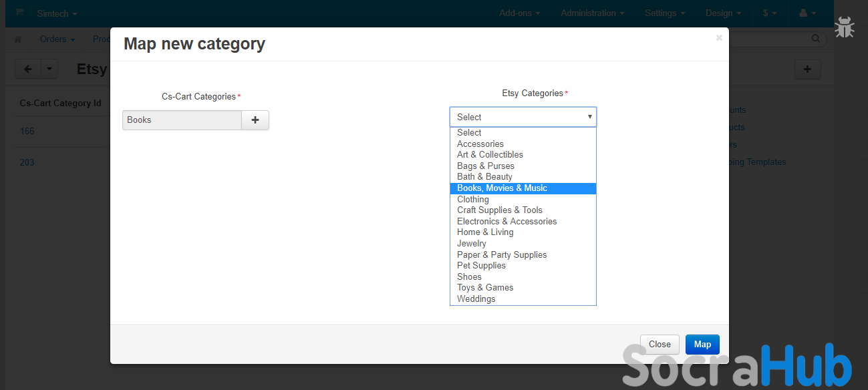Select Accessories option
This screenshot has width=868, height=390.
523,144
